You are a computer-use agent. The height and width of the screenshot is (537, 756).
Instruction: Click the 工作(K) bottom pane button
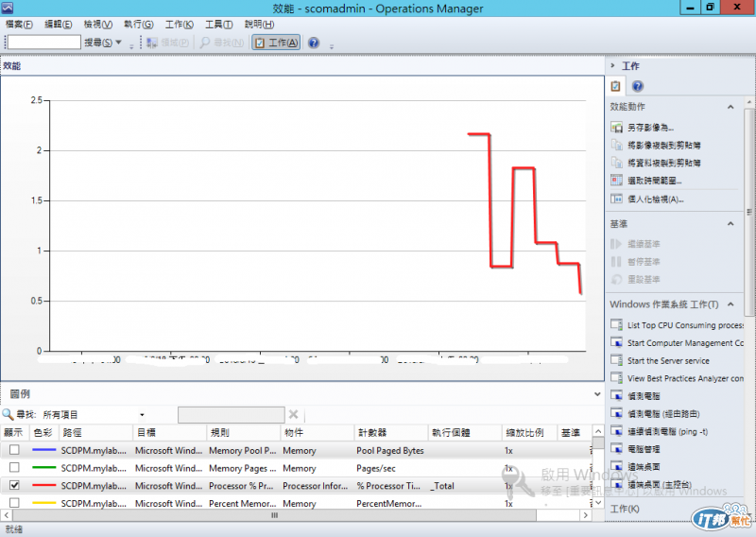[x=625, y=509]
